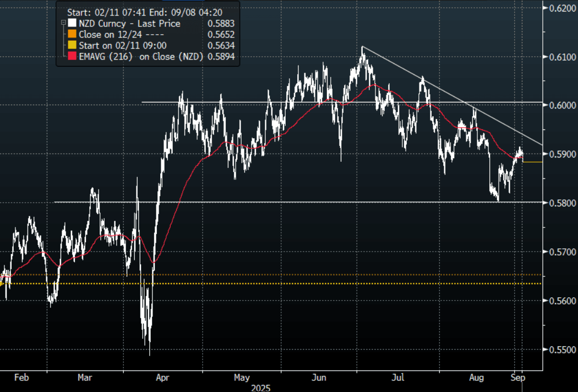Click the orange Close on 12/24 swatch
The width and height of the screenshot is (578, 392).
pyautogui.click(x=72, y=35)
